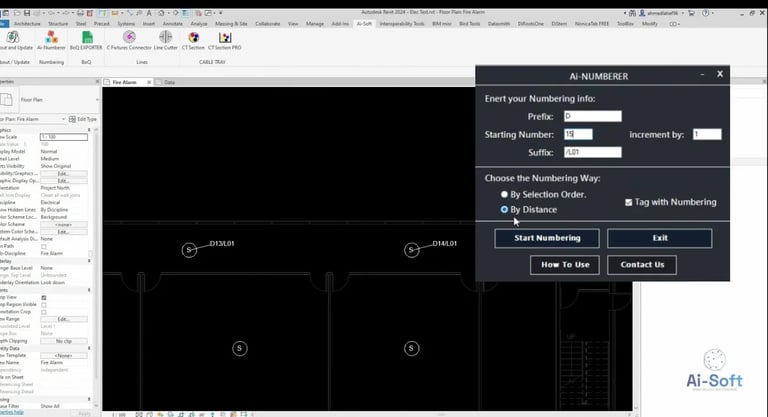
Task: Click the Suffix input field
Action: (x=593, y=152)
